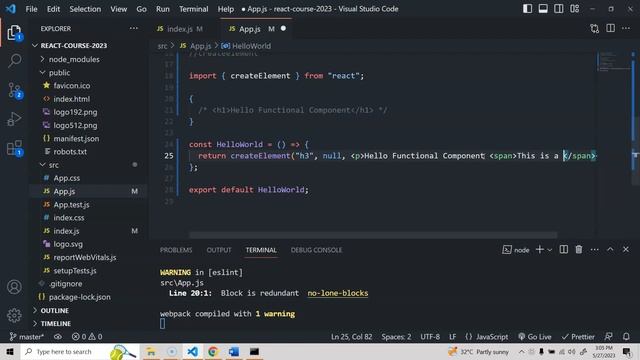Open App.test.js file
This screenshot has height=360, width=640.
(71, 204)
